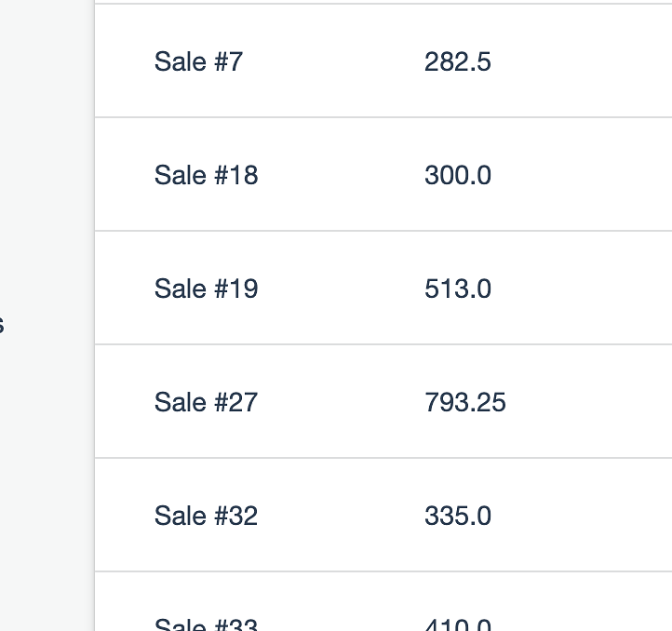Click empty area right of 335.0 in Sale #32 row

(x=583, y=515)
